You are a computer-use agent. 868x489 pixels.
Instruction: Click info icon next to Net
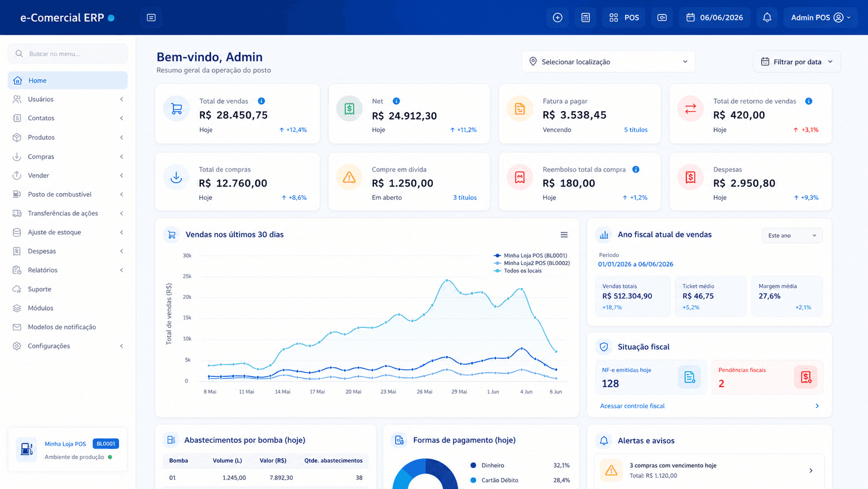coord(396,101)
